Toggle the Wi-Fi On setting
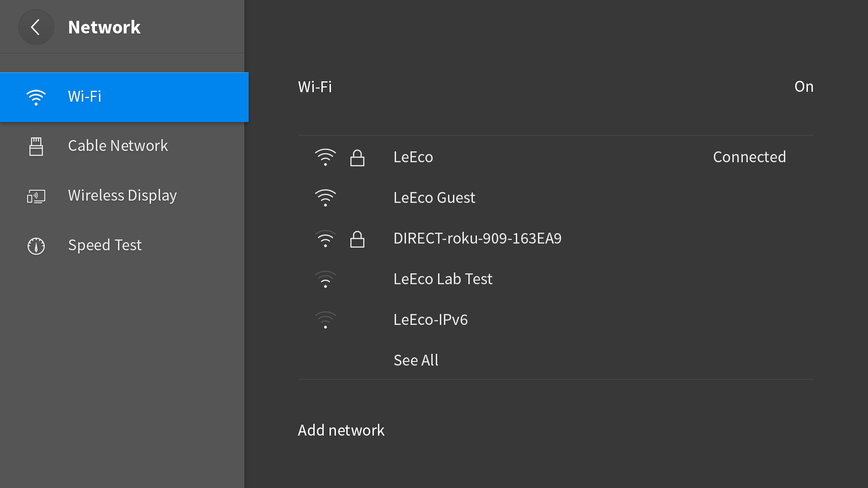 [804, 87]
